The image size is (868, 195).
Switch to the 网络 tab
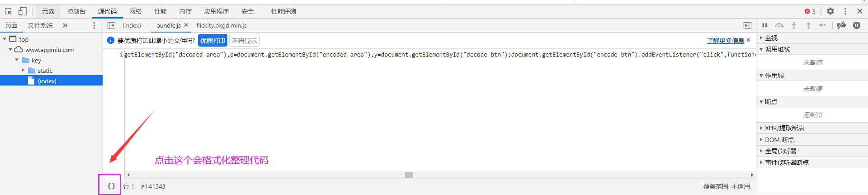135,11
